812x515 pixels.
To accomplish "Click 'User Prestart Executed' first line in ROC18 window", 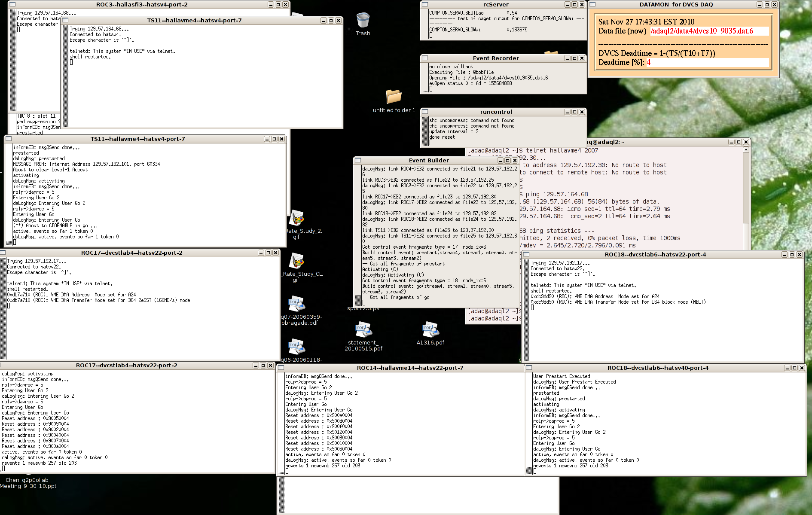I will pos(562,376).
